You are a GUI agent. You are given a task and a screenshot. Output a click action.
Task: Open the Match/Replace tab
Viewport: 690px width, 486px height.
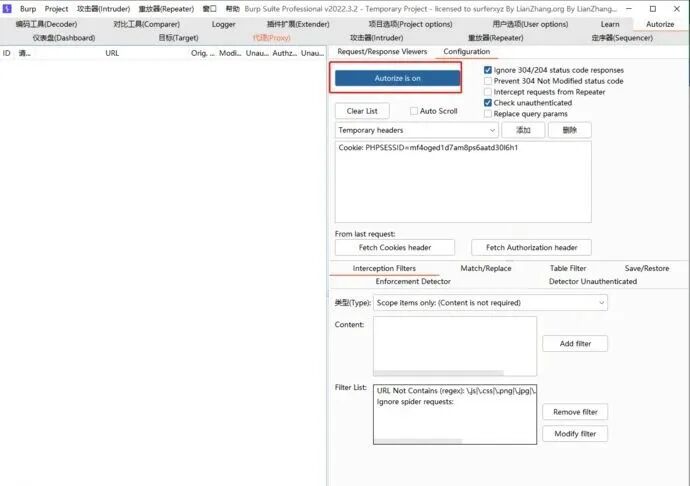coord(486,268)
